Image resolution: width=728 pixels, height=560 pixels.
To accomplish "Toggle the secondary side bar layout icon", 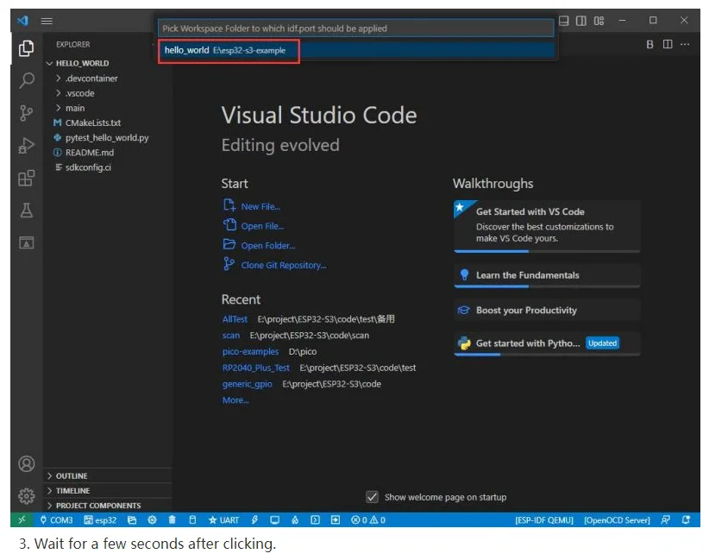I will (581, 21).
